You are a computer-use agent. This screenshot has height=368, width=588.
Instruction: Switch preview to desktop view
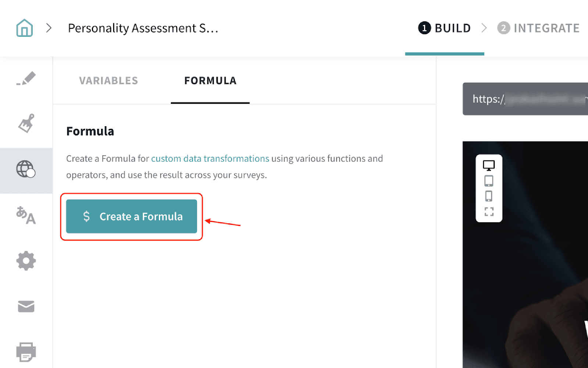tap(488, 165)
